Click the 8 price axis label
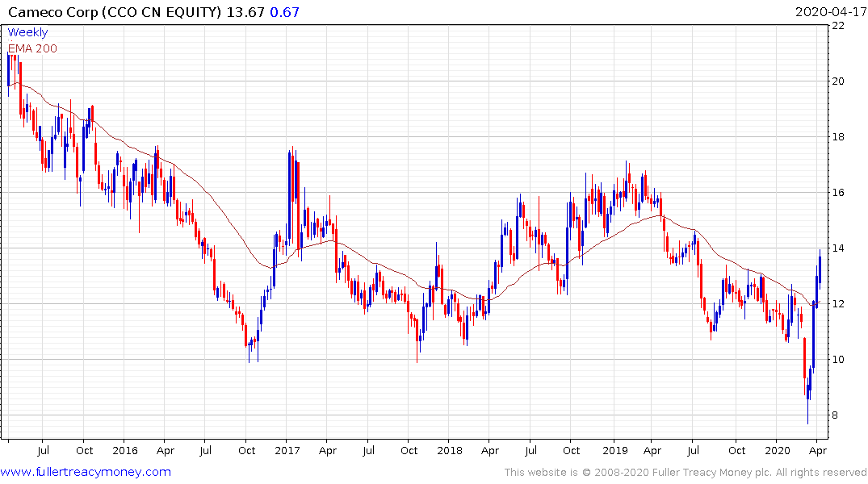 pos(838,415)
